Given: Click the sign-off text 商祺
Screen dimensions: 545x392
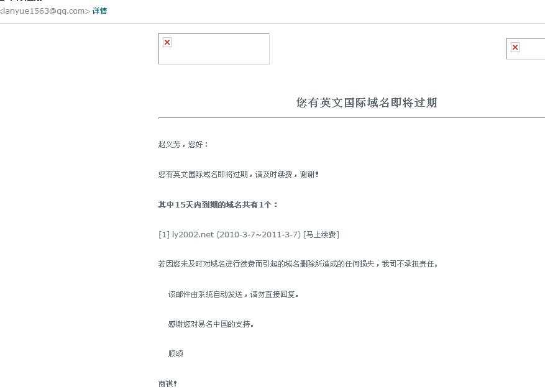Looking at the screenshot, I should point(168,384).
